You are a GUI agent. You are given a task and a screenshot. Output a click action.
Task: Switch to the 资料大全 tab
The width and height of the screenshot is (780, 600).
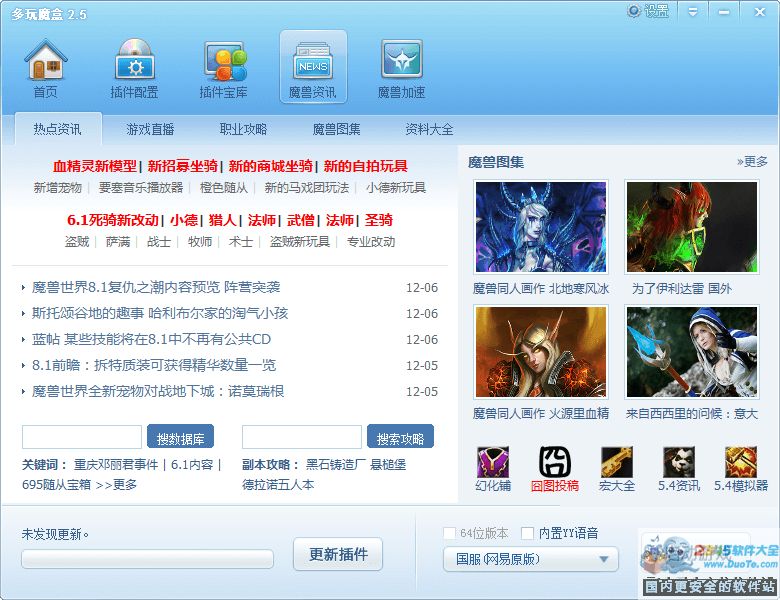tap(429, 129)
